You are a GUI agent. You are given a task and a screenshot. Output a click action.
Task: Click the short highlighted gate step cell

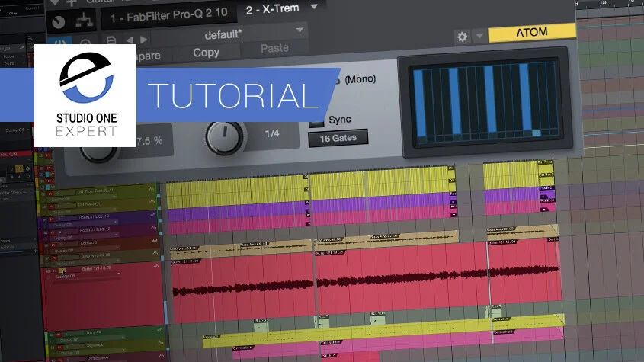(537, 133)
